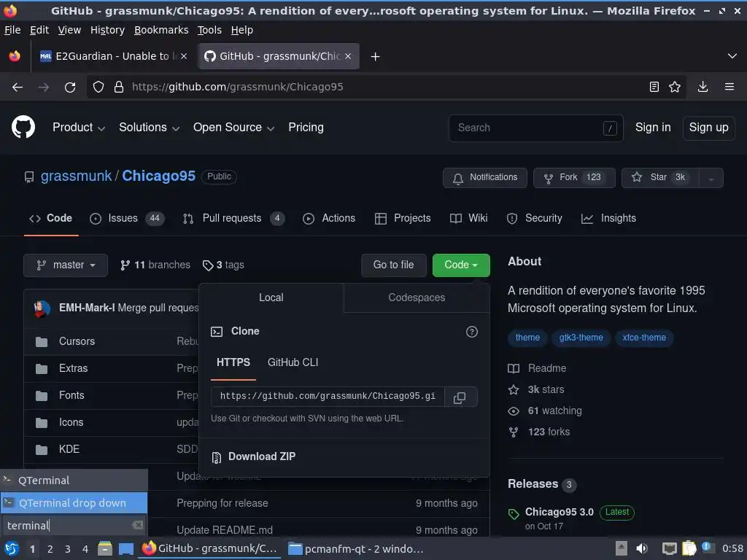
Task: Toggle reader view icon in address bar
Action: coord(654,87)
